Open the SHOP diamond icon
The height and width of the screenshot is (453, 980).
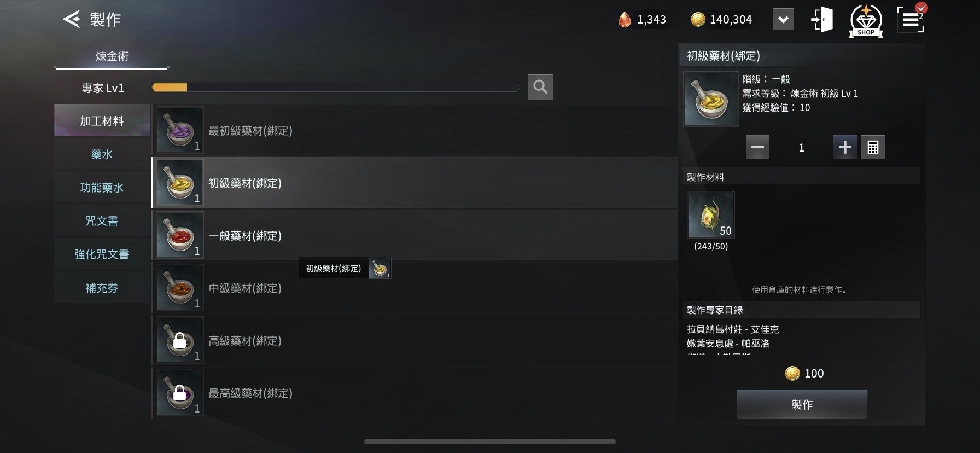tap(866, 20)
